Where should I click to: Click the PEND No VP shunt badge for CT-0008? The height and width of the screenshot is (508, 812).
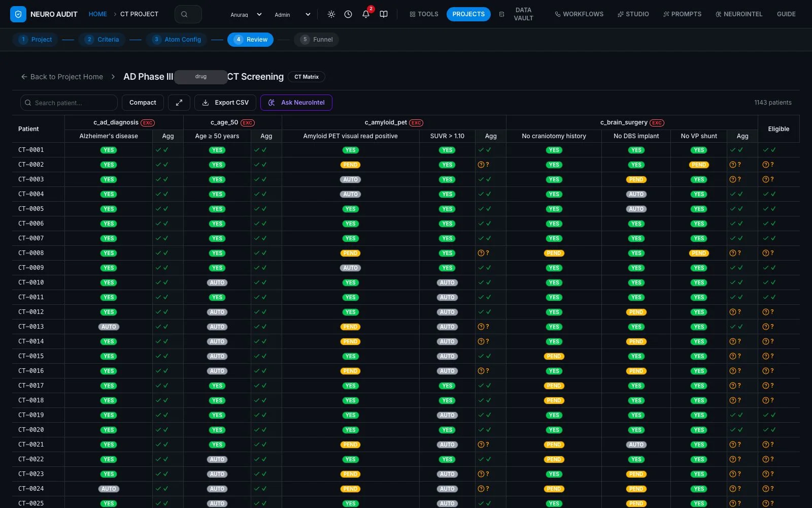[699, 253]
